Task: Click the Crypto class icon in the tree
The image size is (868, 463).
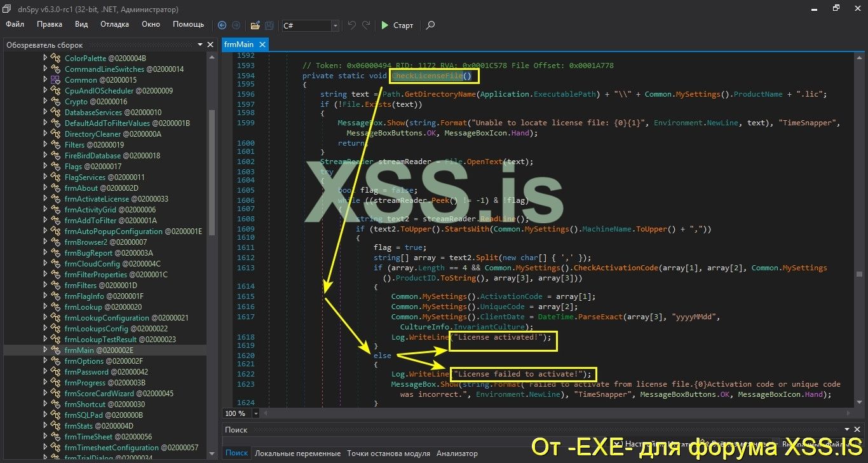Action: 56,101
